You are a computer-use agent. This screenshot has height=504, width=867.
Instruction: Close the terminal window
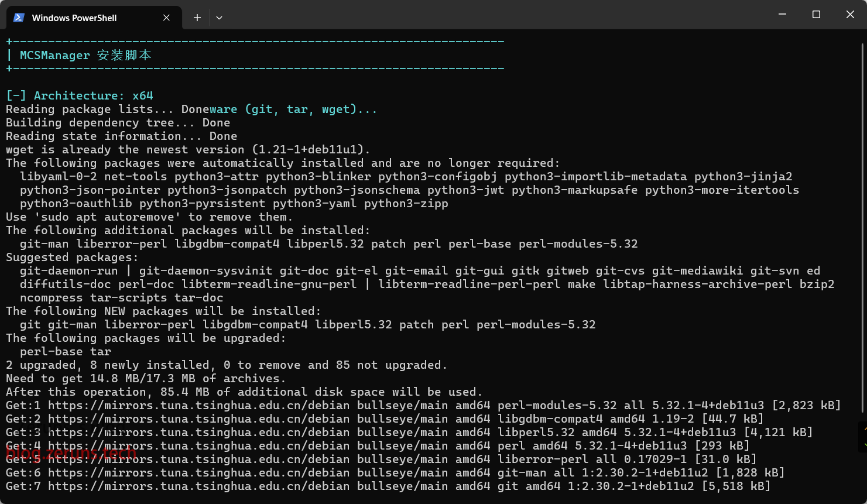850,15
